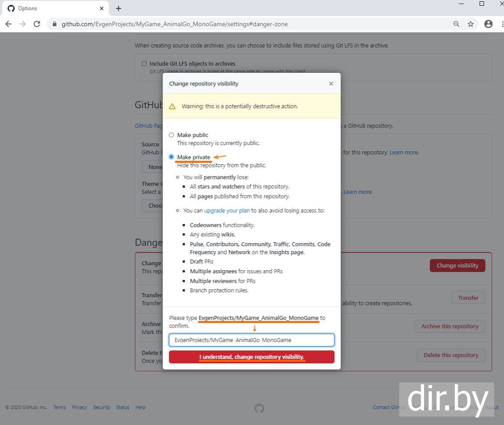Open the zoom magnifier icon in address bar
This screenshot has height=425, width=504.
456,24
